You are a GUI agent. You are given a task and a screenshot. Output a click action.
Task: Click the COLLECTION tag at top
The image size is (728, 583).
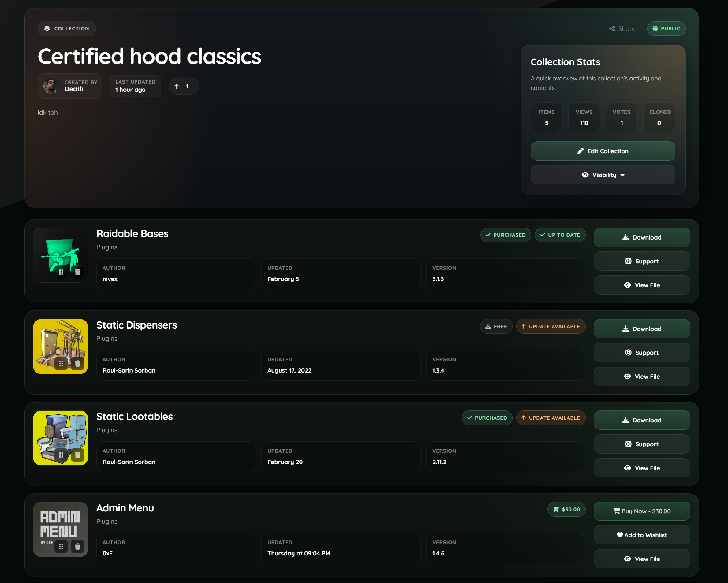[67, 29]
